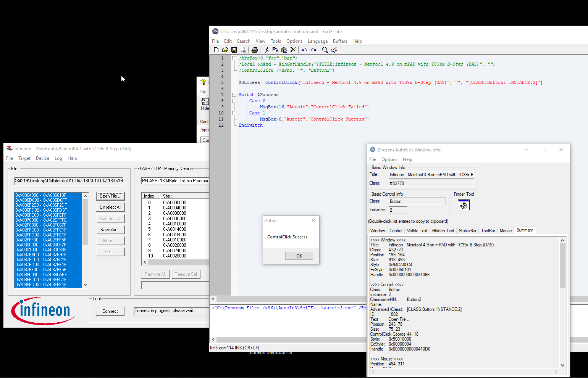Open a file via SciTE toolbar folder icon
The image size is (588, 378).
(225, 50)
